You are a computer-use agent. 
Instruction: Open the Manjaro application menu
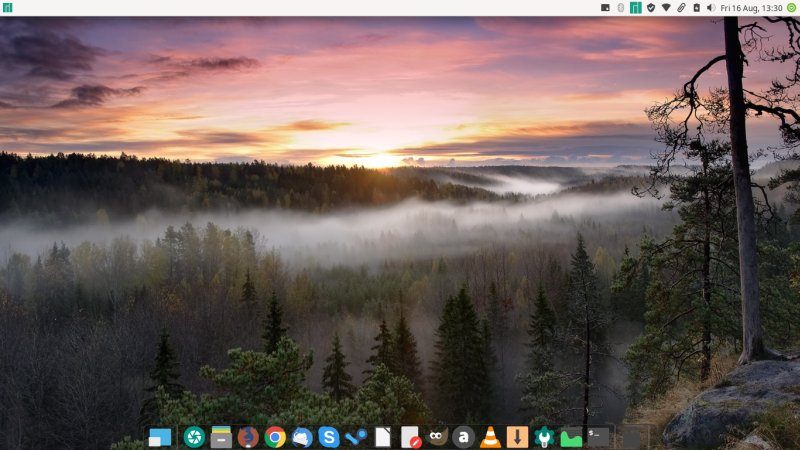click(x=7, y=7)
